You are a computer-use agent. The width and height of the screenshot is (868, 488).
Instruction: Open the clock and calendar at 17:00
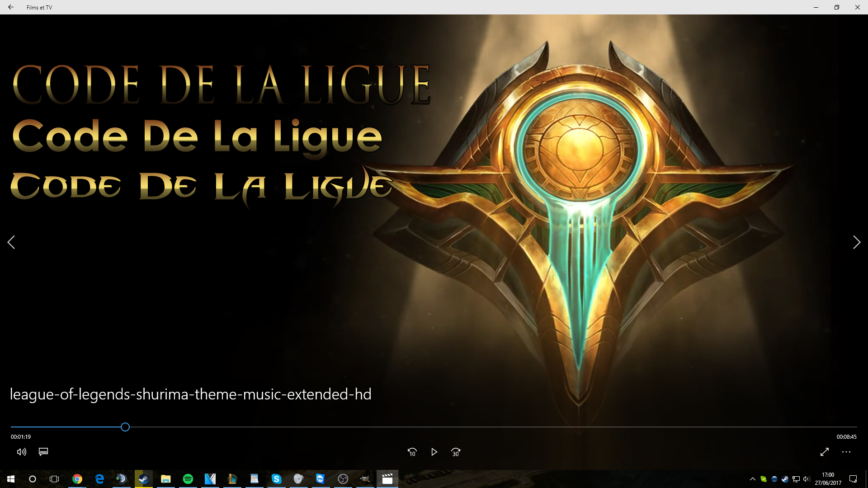pos(828,479)
